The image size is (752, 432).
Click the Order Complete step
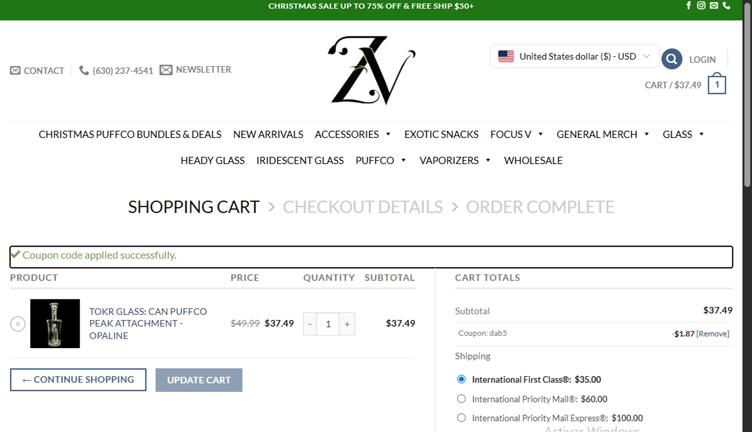pos(540,207)
